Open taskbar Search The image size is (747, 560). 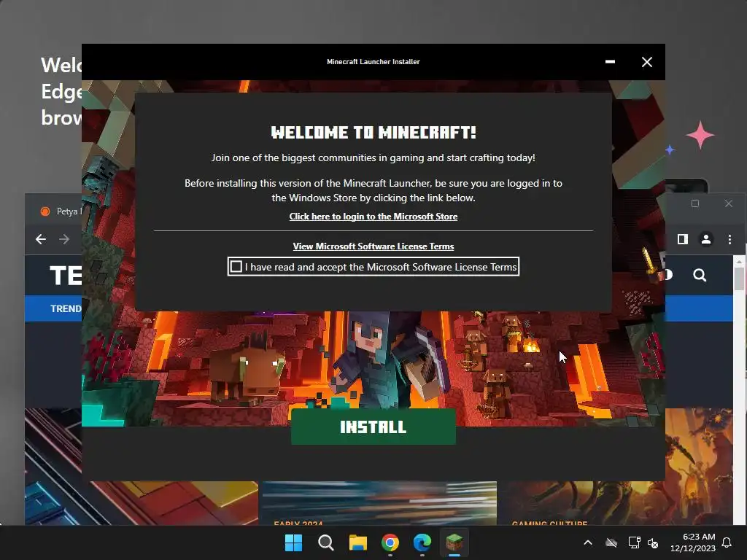(326, 542)
